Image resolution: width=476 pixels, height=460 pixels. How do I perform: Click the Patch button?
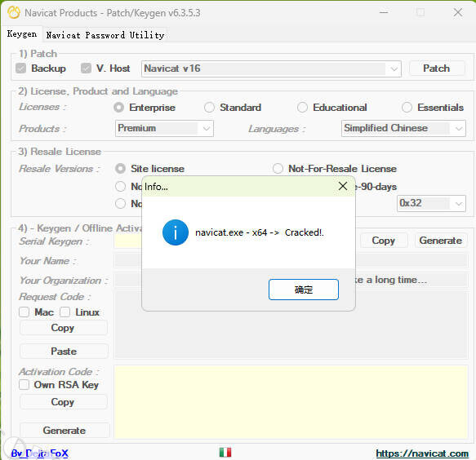(x=437, y=69)
